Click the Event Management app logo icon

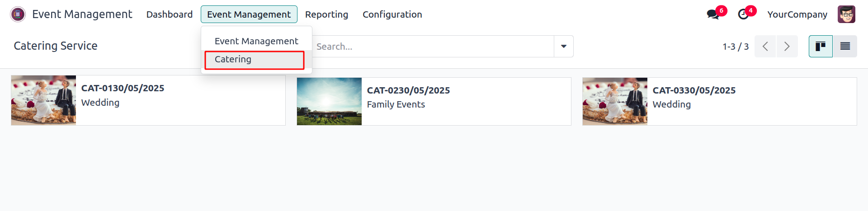click(x=18, y=14)
